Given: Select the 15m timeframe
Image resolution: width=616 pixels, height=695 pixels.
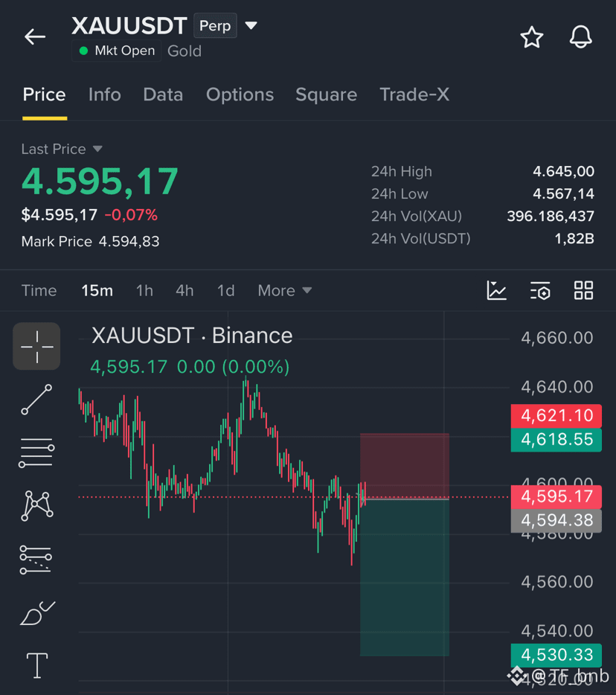Looking at the screenshot, I should click(x=97, y=291).
